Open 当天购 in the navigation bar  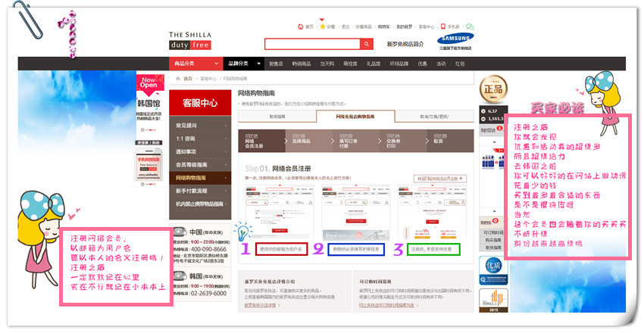click(x=327, y=64)
